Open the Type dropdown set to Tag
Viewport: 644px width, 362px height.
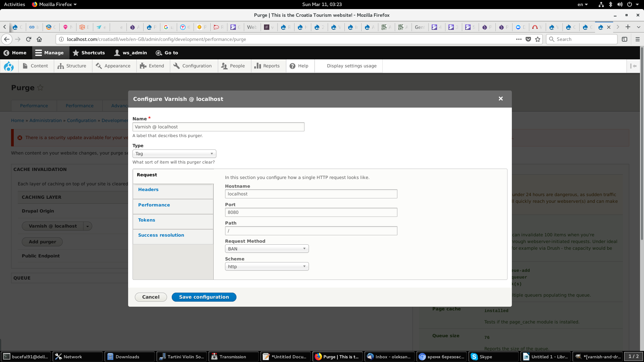174,154
